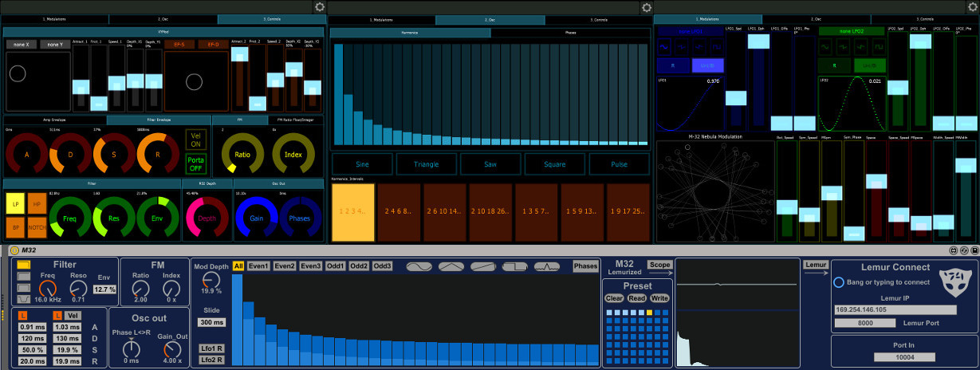The image size is (980, 370).
Task: Open the 'none Y' assignment selector
Action: tap(55, 45)
